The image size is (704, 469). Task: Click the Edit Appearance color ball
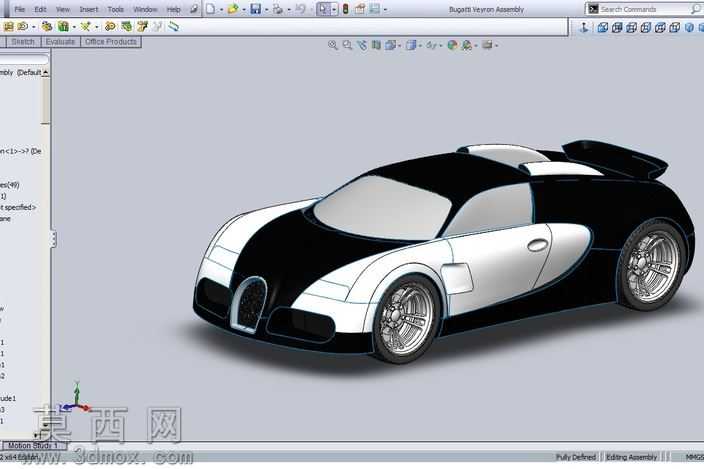452,45
